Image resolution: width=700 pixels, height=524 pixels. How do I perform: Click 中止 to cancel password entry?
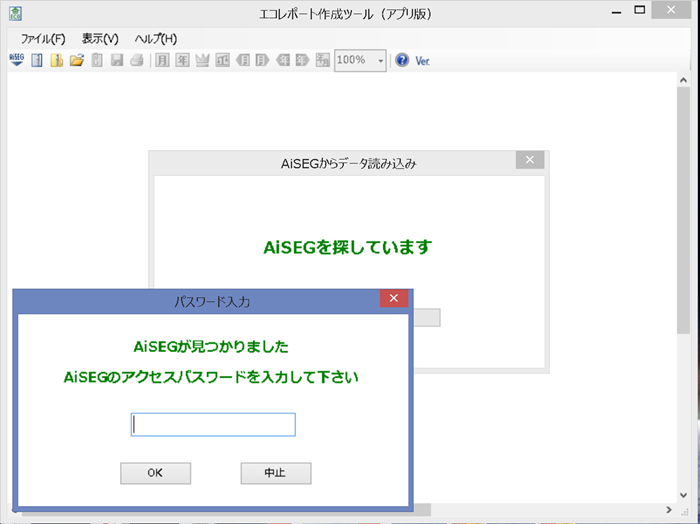pyautogui.click(x=276, y=473)
